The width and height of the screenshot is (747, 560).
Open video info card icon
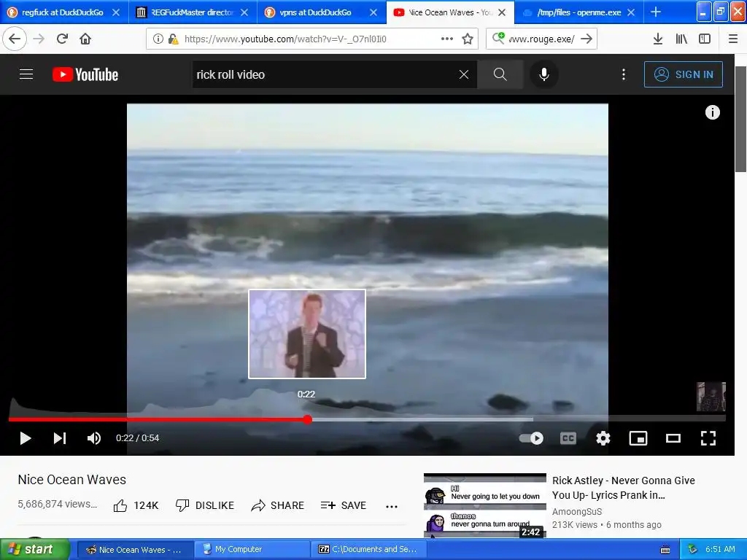pos(713,112)
